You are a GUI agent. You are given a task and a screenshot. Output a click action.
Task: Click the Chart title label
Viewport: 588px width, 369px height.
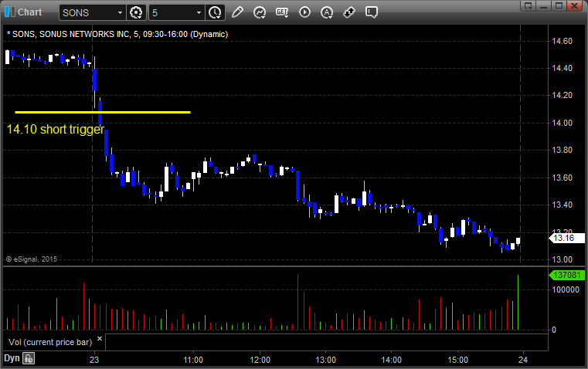click(29, 12)
